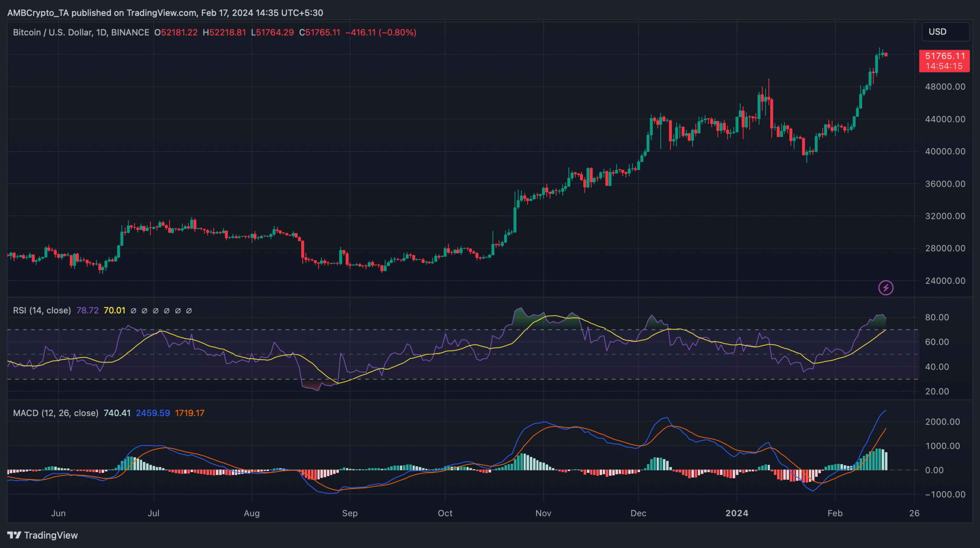This screenshot has height=548, width=980.
Task: Click the yellow RSI average value 70.01
Action: pyautogui.click(x=114, y=310)
